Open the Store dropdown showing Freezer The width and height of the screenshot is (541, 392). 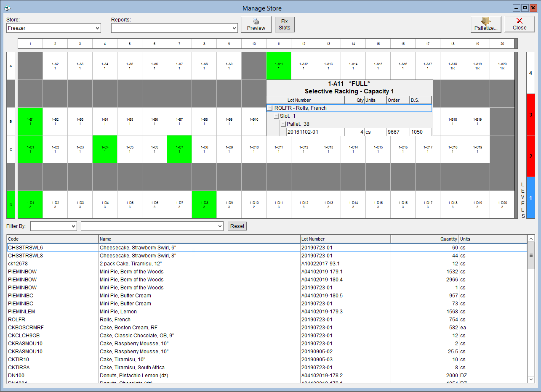click(x=53, y=28)
